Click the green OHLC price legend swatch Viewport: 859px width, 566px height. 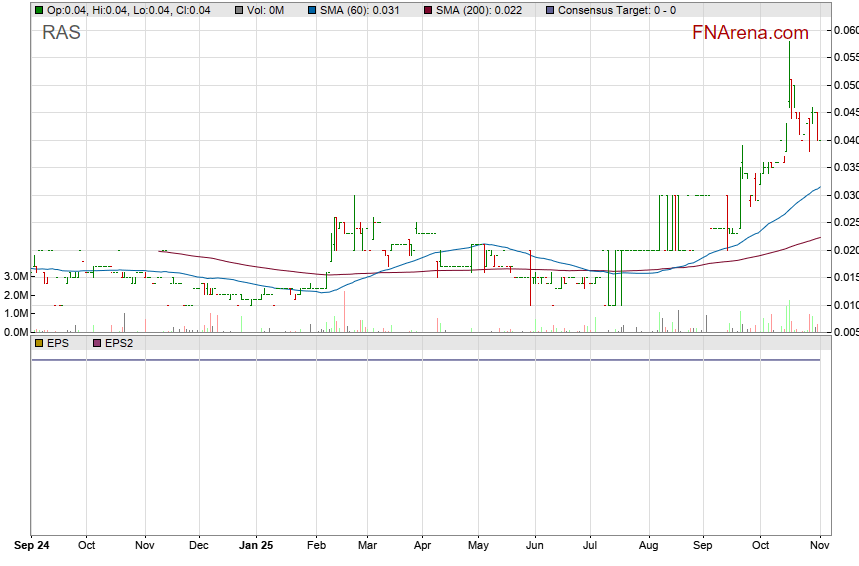click(39, 10)
